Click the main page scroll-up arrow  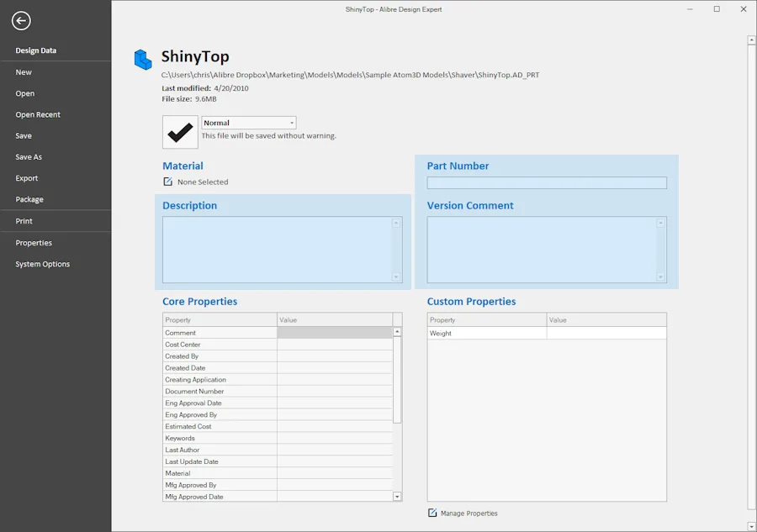coord(752,40)
